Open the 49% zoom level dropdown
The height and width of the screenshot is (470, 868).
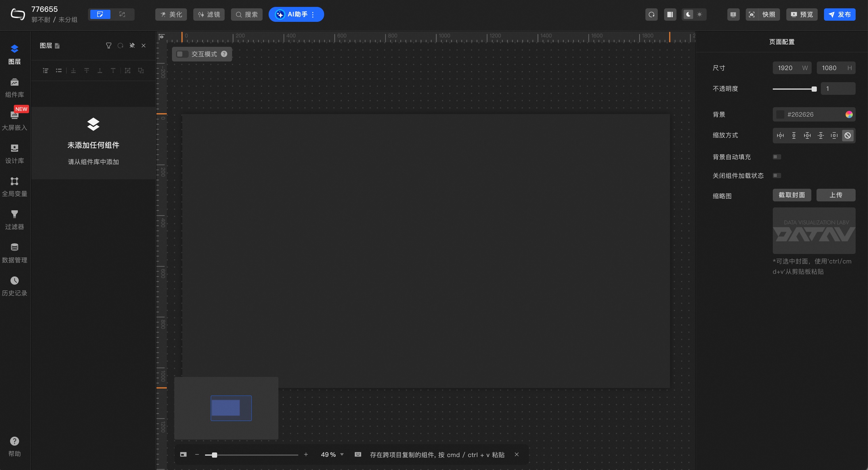[x=342, y=454]
